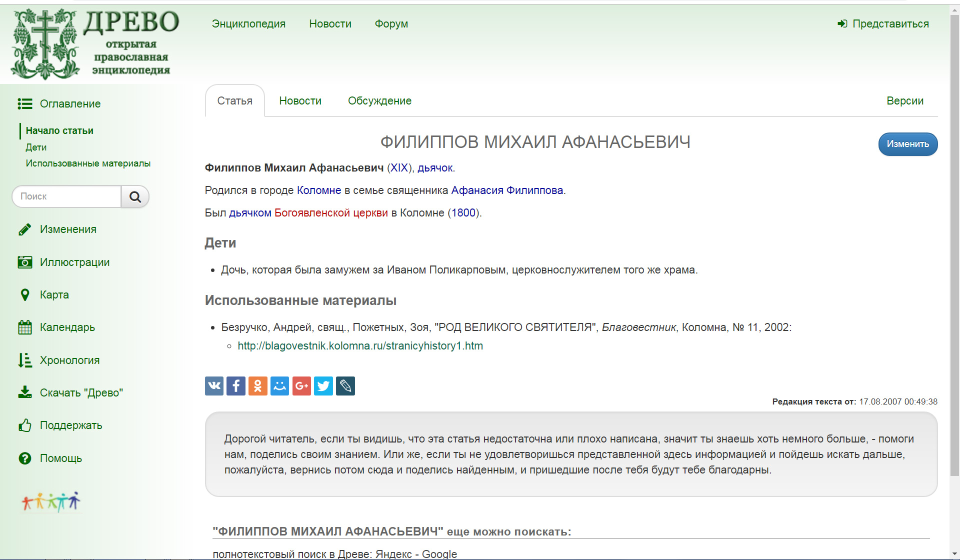Open the Изменения sidebar link
Viewport: 960px width, 560px height.
coord(68,229)
